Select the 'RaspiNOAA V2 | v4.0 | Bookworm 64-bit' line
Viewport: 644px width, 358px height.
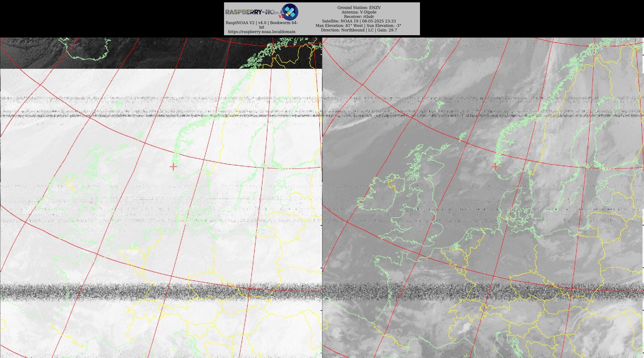point(262,25)
